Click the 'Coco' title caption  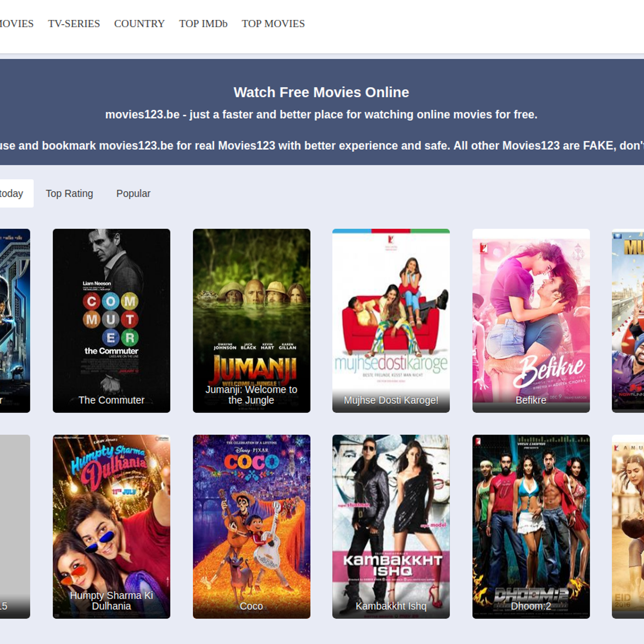[x=252, y=606]
